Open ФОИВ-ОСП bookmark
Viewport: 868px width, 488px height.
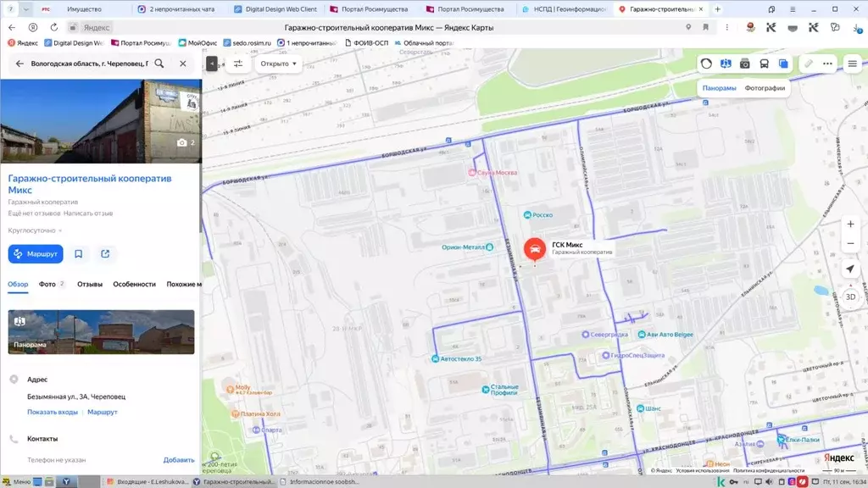click(366, 42)
